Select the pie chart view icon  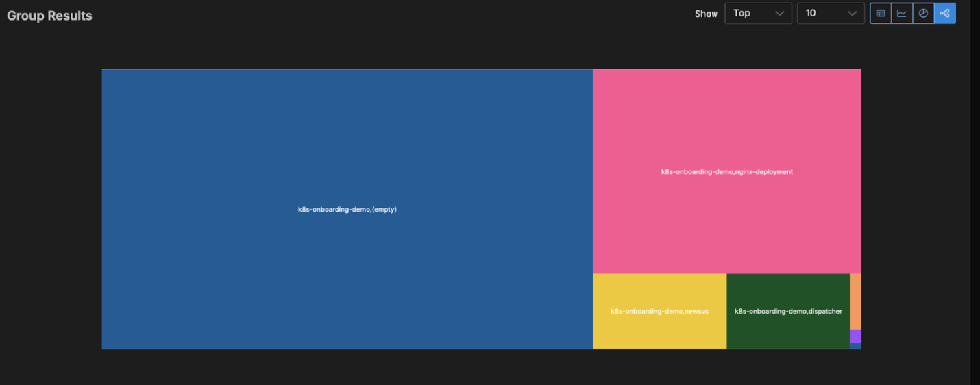point(923,13)
